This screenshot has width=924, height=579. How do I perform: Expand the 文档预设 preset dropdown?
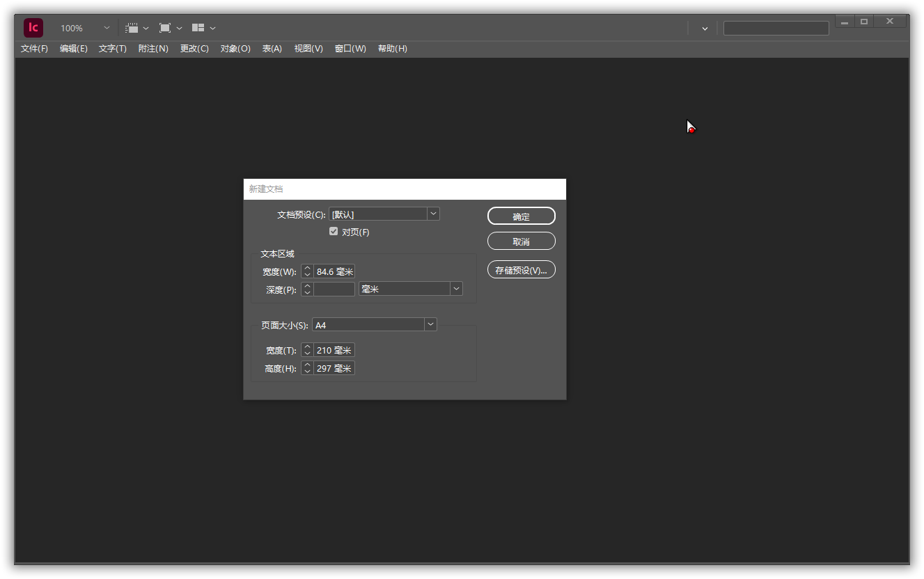tap(433, 214)
